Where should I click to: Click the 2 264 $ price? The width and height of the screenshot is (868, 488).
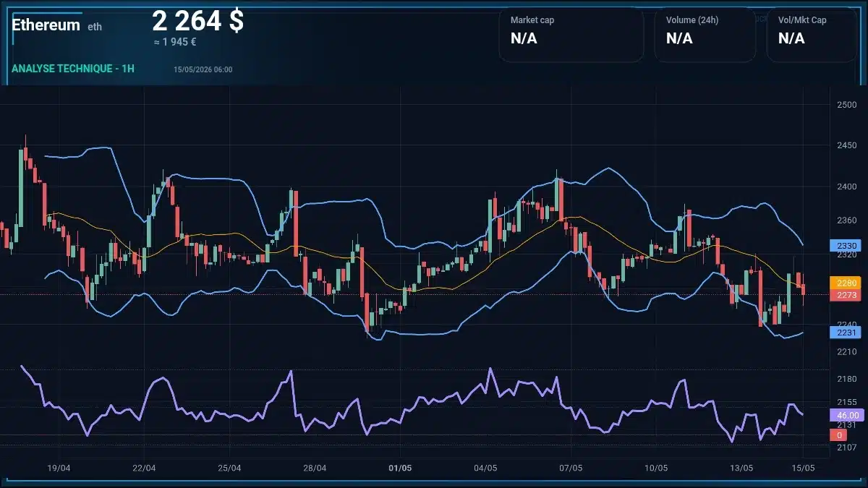tap(197, 21)
